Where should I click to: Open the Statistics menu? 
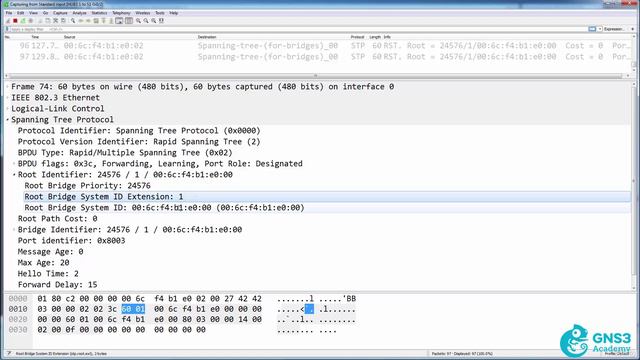point(99,13)
